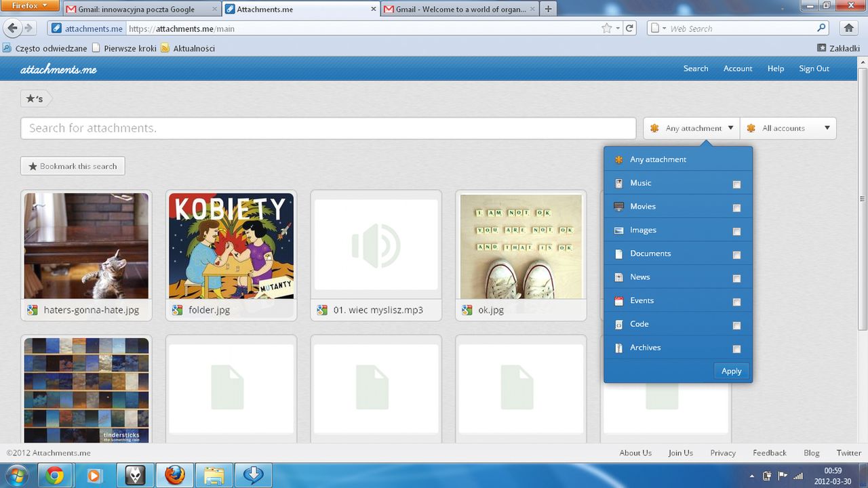Open Windows Start menu

point(16,476)
